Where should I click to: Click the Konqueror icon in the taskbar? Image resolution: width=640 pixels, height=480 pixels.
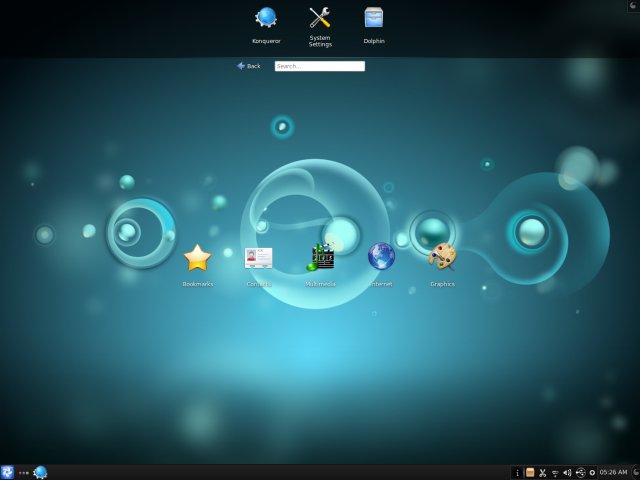pos(40,472)
